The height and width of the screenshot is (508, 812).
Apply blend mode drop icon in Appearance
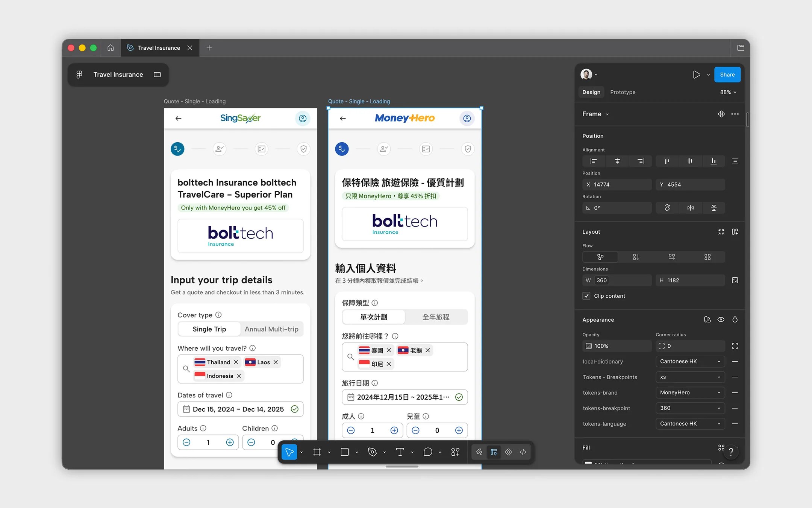pos(735,319)
